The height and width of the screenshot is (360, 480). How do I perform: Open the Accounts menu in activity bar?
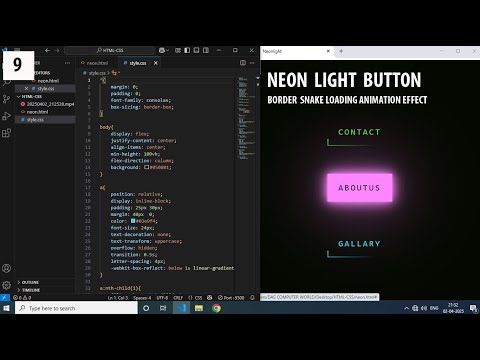(6, 268)
